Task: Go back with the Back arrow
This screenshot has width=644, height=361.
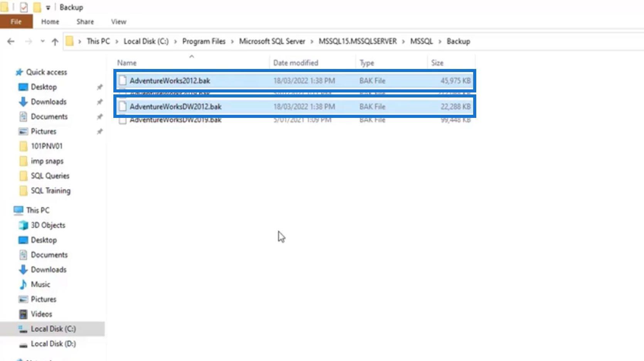Action: pos(11,41)
